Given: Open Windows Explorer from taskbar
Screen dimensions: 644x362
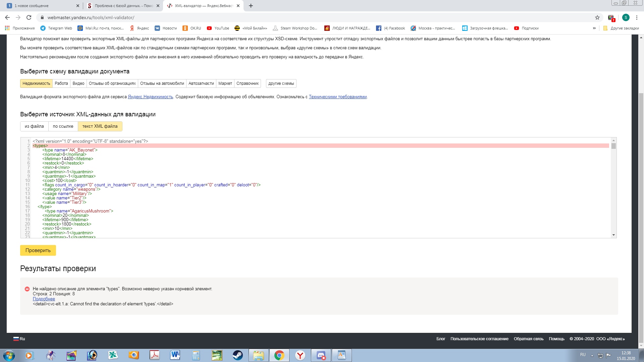Looking at the screenshot, I should 259,355.
